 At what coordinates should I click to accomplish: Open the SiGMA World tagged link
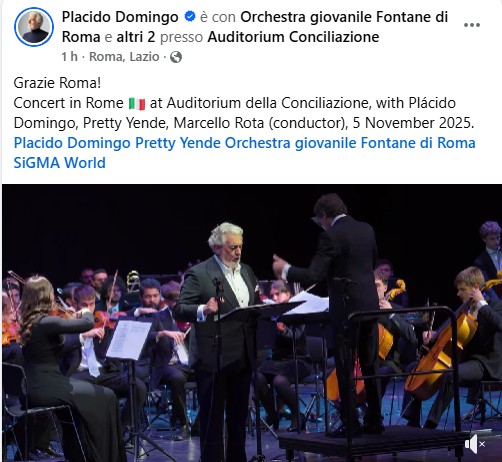(59, 163)
